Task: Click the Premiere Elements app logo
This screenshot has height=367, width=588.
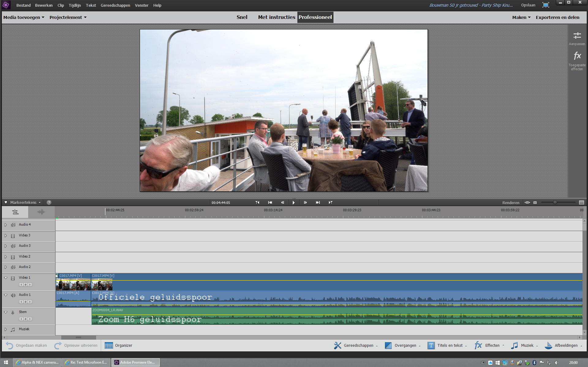Action: [6, 5]
